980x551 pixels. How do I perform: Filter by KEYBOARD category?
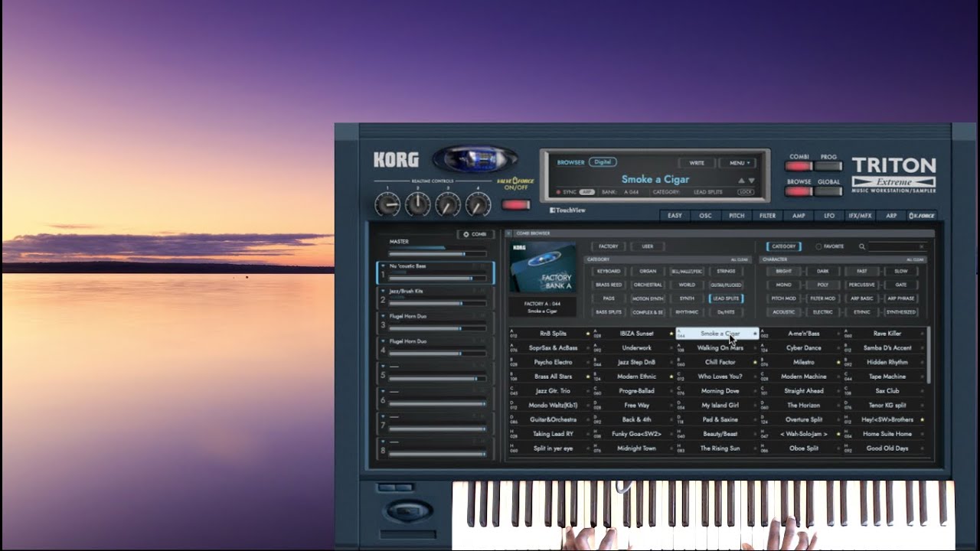pyautogui.click(x=609, y=271)
